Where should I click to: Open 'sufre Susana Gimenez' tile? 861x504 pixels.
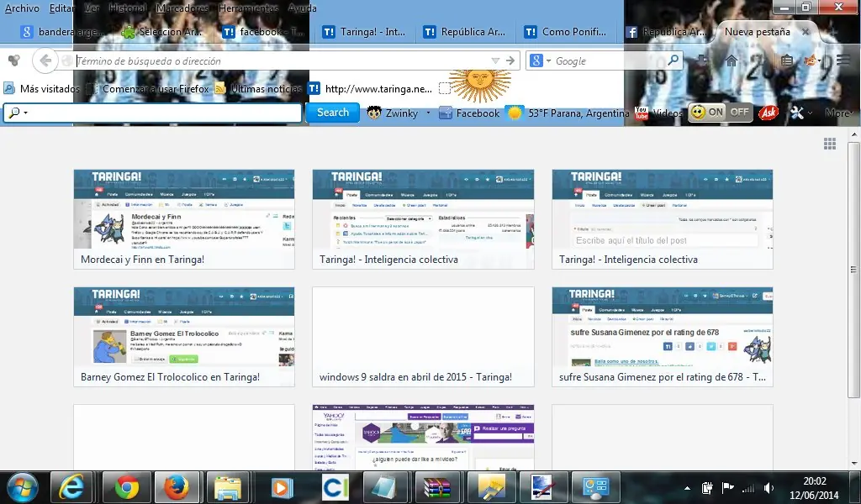(663, 337)
